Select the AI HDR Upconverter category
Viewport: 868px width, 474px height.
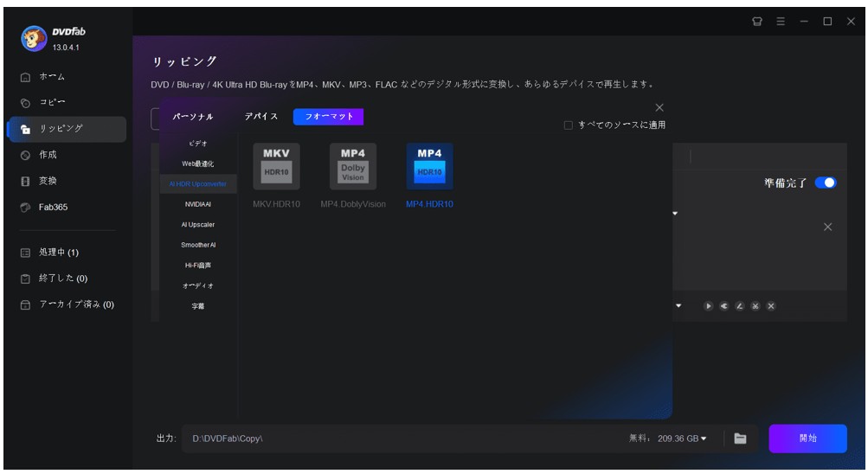pos(198,184)
